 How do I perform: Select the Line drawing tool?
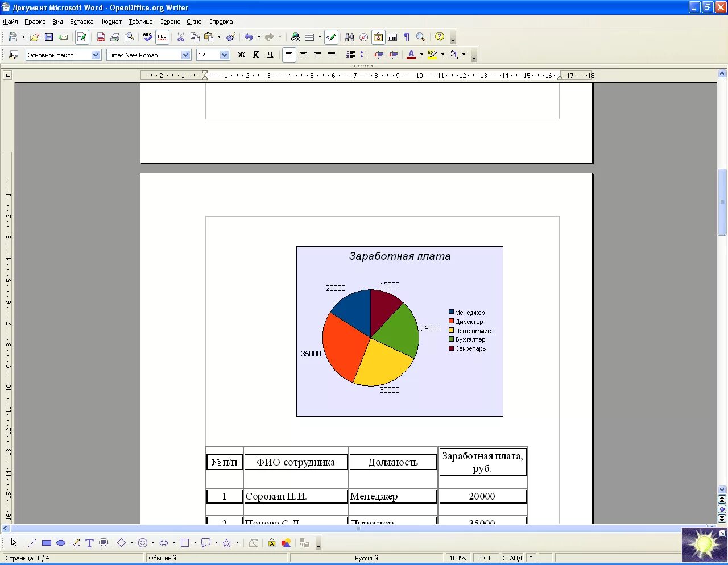pos(32,543)
